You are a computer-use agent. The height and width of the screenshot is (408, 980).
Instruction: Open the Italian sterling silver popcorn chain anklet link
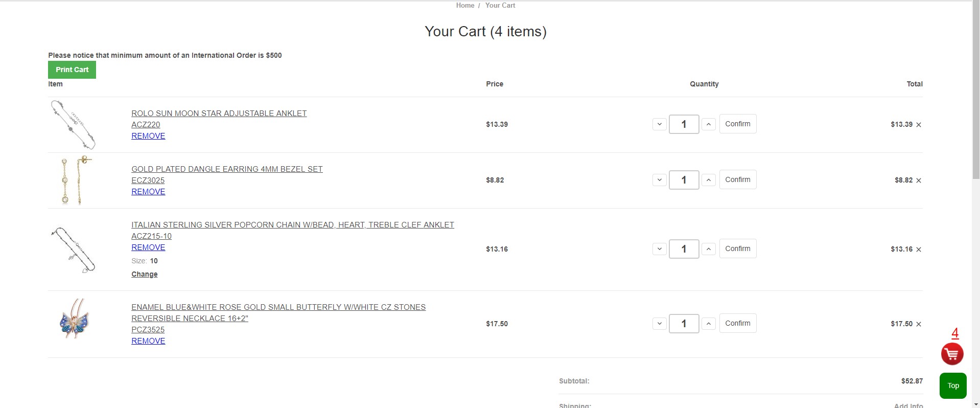click(x=293, y=225)
